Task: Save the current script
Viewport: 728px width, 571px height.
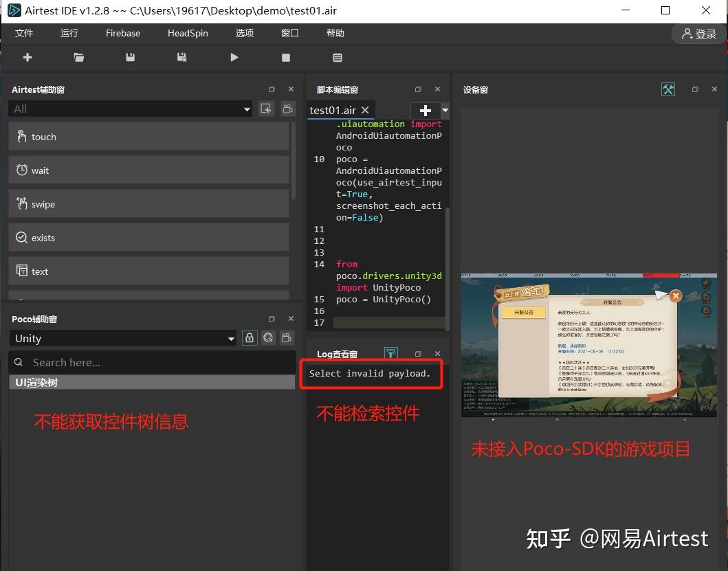Action: click(x=130, y=57)
